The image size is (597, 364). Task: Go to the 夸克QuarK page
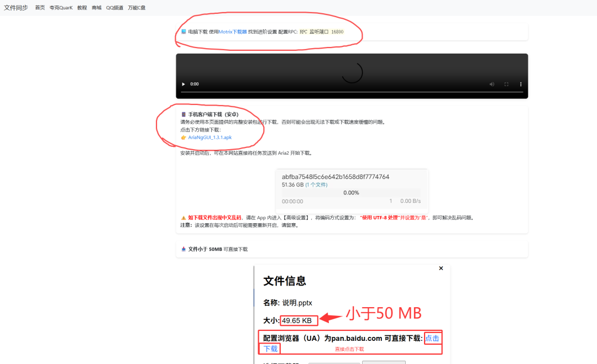61,8
